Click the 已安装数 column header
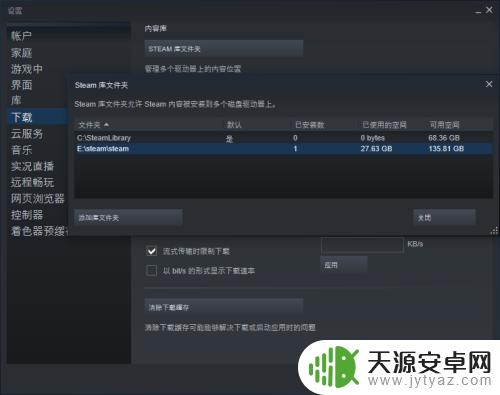 click(309, 125)
